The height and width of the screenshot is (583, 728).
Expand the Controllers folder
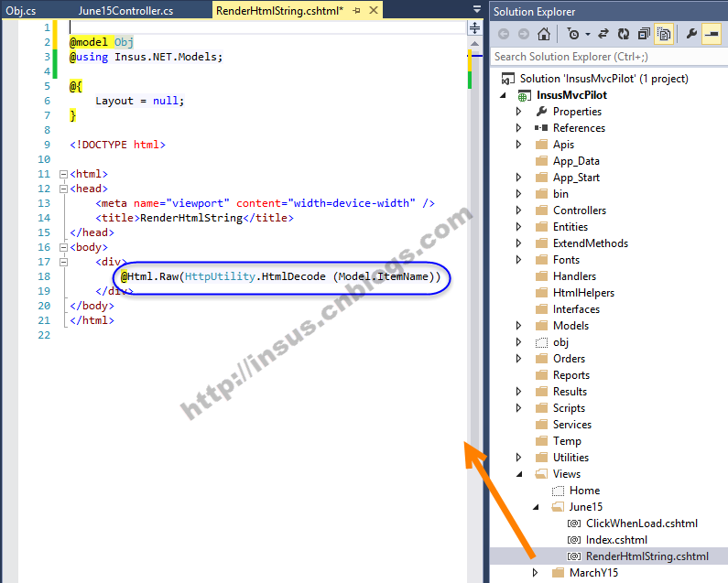click(x=518, y=211)
